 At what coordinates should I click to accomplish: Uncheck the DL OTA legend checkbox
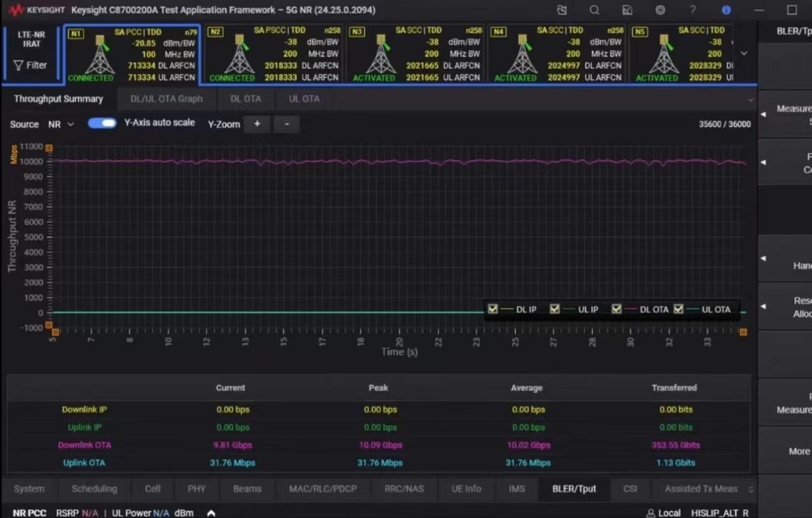point(616,309)
